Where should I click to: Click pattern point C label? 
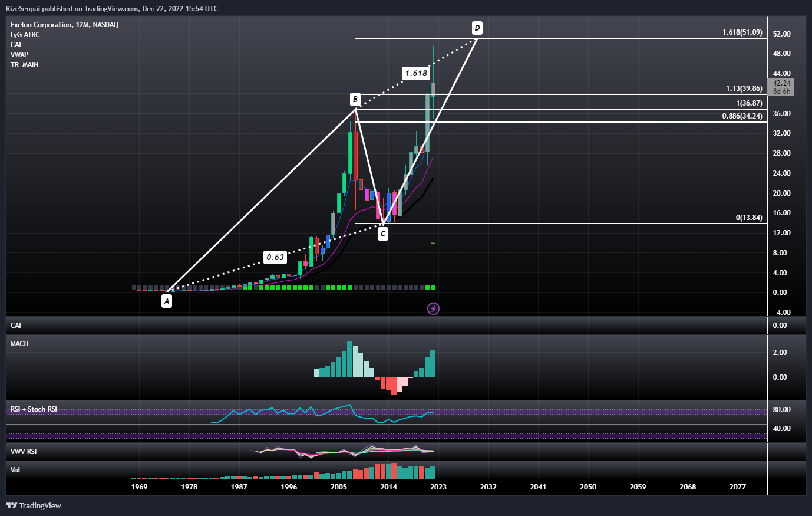pos(383,234)
